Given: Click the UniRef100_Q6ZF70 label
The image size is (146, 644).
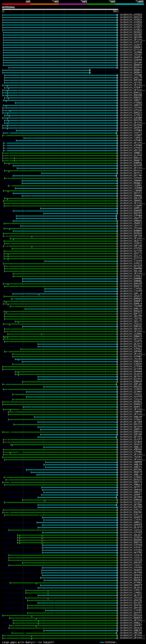Looking at the screenshot, I should coord(131,241).
